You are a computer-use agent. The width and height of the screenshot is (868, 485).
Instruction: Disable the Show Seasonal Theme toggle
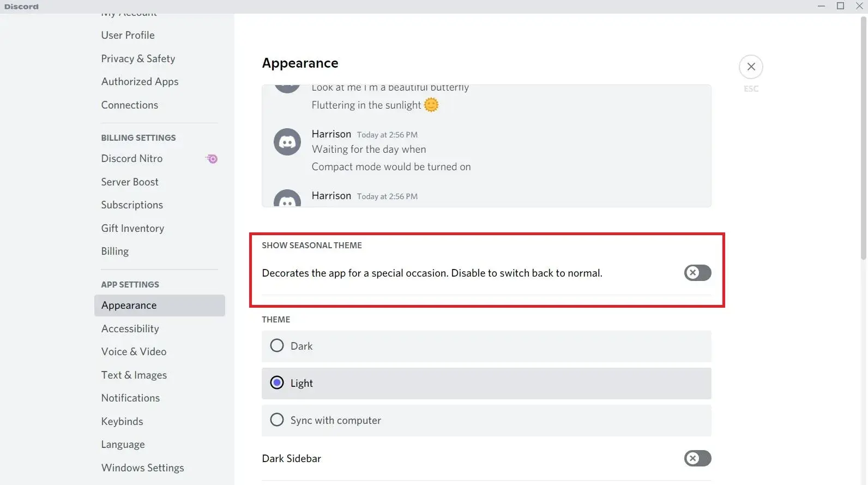click(697, 273)
